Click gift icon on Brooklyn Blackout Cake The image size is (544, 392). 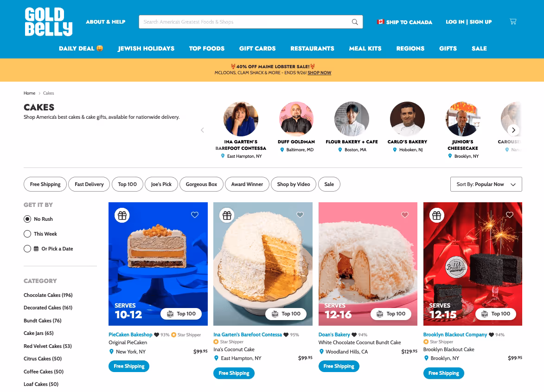(x=437, y=215)
